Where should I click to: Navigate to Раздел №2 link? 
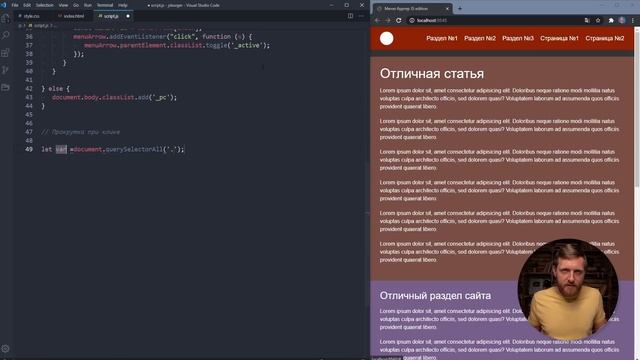480,38
